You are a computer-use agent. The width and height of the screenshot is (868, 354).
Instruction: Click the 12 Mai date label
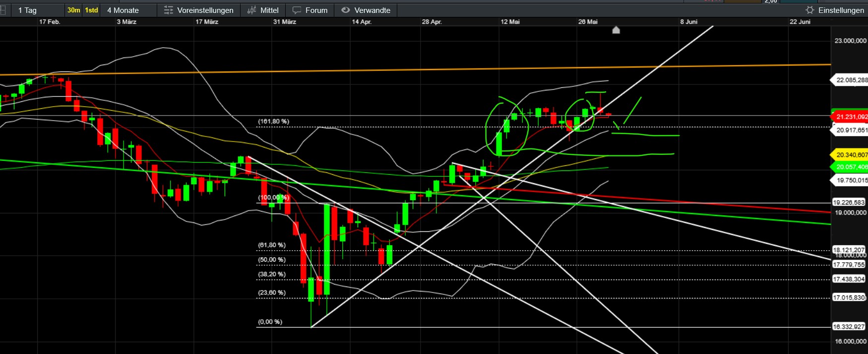click(510, 22)
